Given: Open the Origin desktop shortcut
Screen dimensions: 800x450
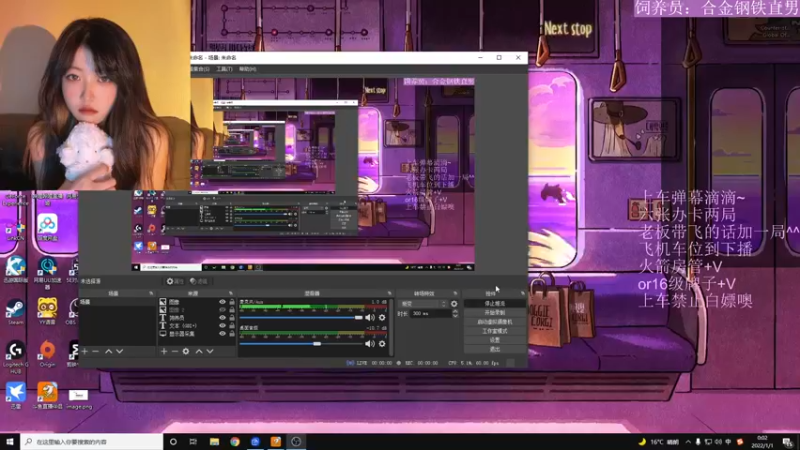Looking at the screenshot, I should [47, 353].
